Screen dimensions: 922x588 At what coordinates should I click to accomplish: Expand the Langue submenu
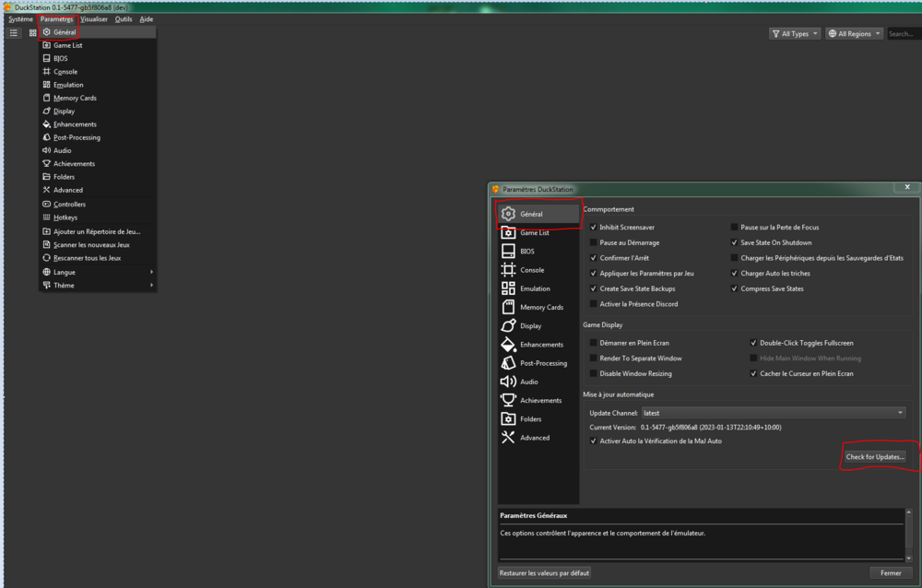(x=97, y=272)
